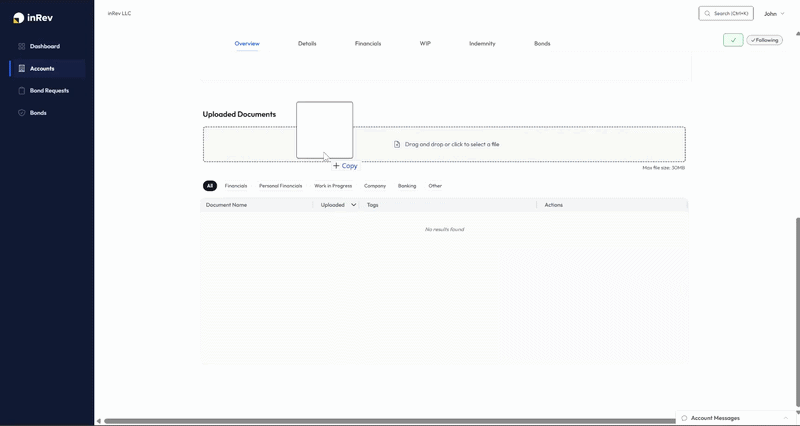This screenshot has height=426, width=800.
Task: Filter documents by Company
Action: (x=375, y=186)
